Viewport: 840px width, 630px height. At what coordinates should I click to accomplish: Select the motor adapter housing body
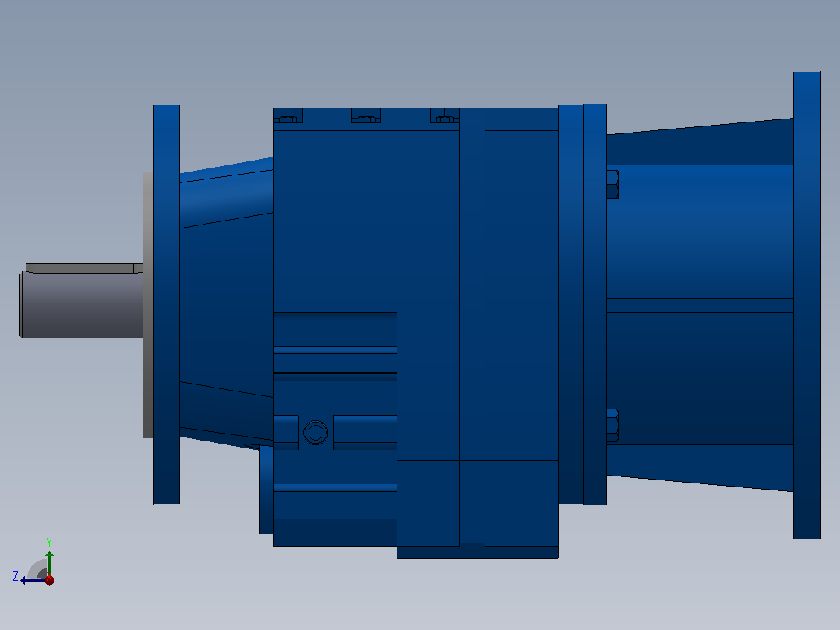click(700, 305)
